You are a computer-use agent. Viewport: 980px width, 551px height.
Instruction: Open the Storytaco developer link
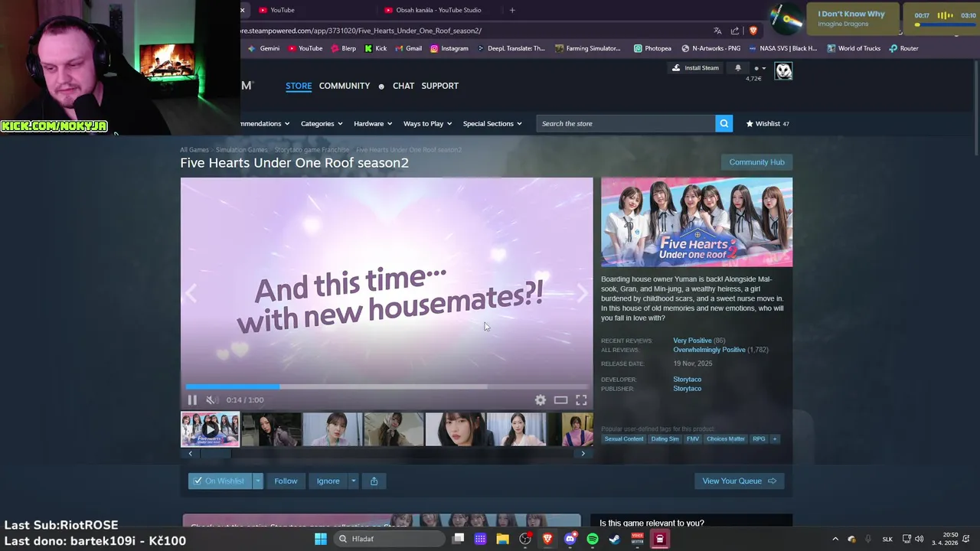687,380
